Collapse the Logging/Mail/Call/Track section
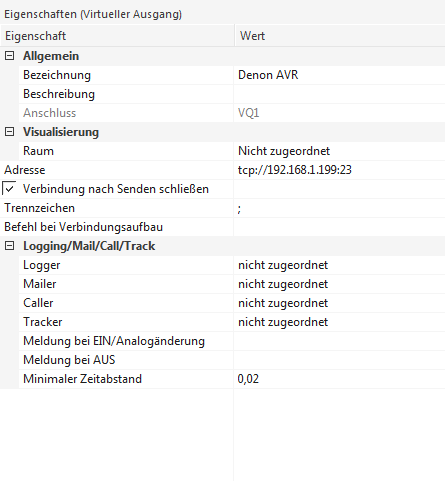This screenshot has height=481, width=445. [9, 246]
